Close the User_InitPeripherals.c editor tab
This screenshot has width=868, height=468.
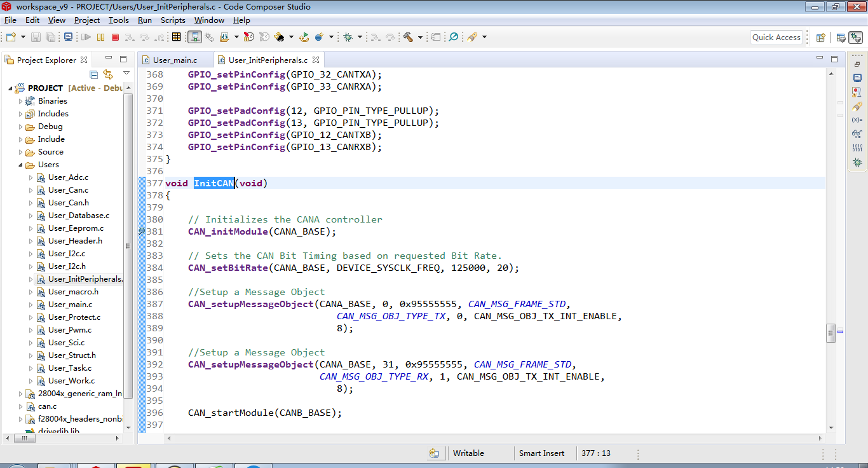click(x=316, y=60)
